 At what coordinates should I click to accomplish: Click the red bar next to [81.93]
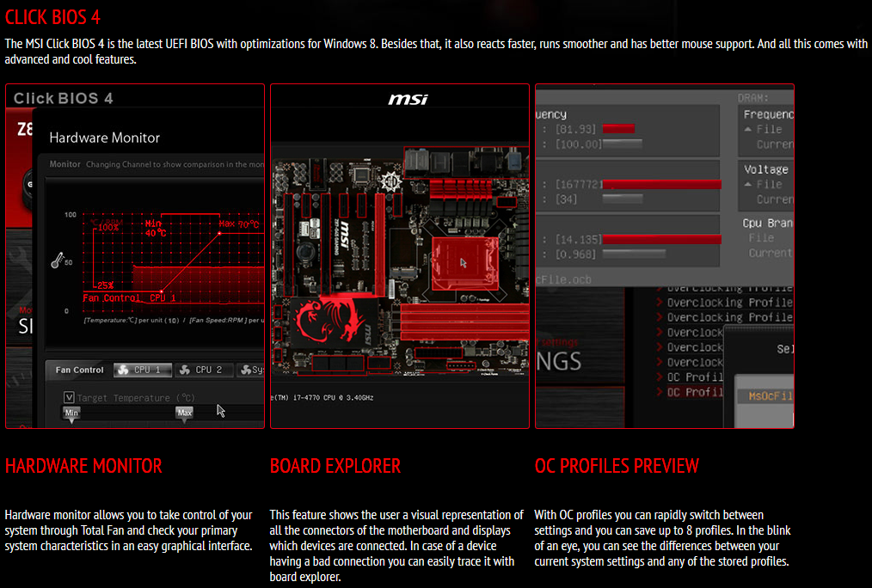(x=618, y=129)
